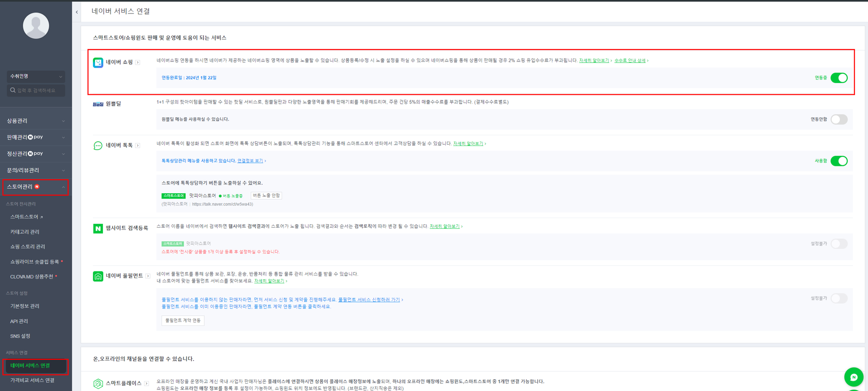Image resolution: width=868 pixels, height=391 pixels.
Task: Click the search magnifier icon in sidebar
Action: click(x=13, y=90)
